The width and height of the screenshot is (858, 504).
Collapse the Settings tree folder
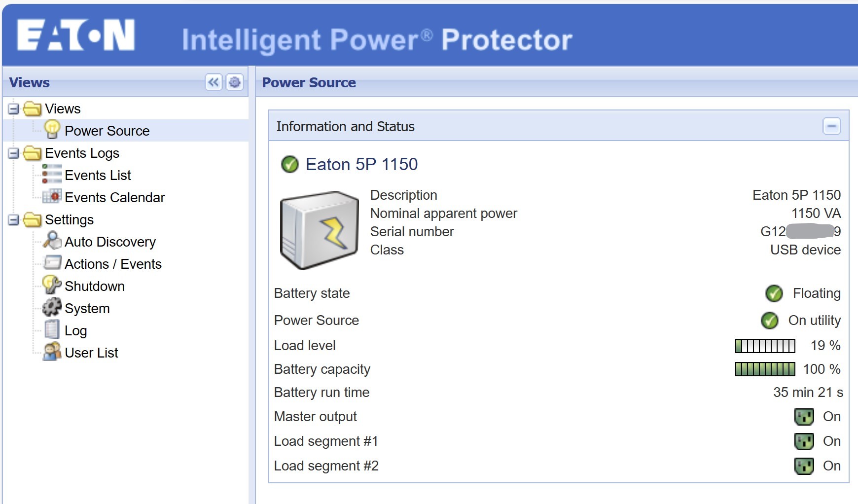click(14, 219)
